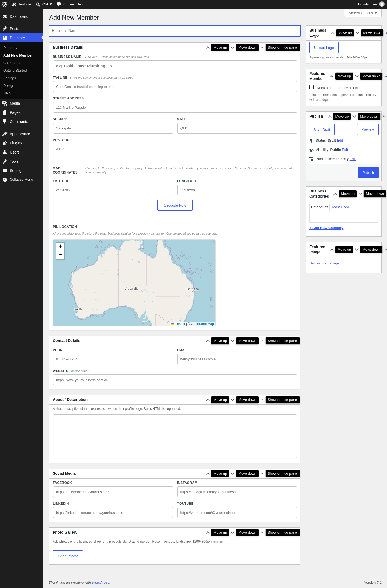Click the map zoom in plus icon
This screenshot has width=387, height=588.
60,246
